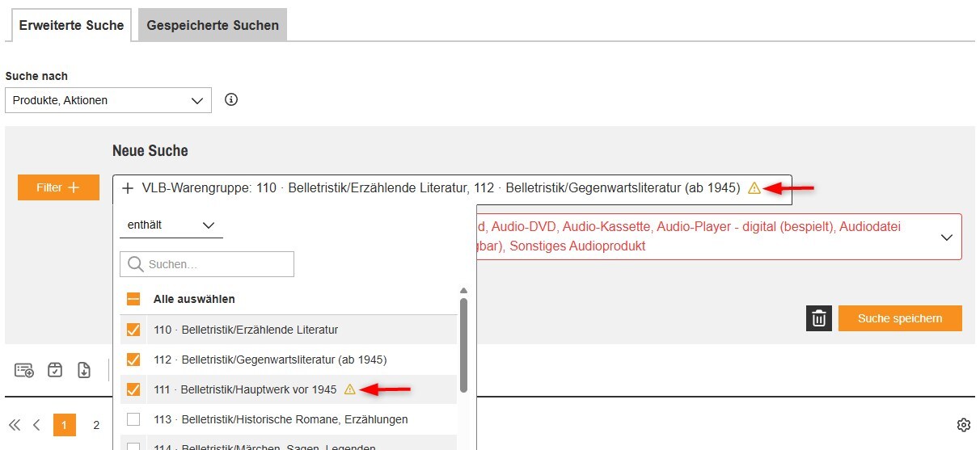Toggle the Alle auswählen checkbox

[x=133, y=299]
